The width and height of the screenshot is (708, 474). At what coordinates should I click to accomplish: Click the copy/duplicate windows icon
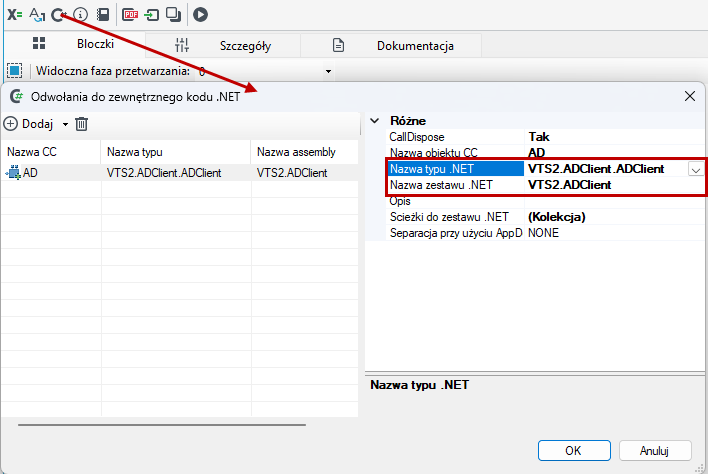(173, 14)
